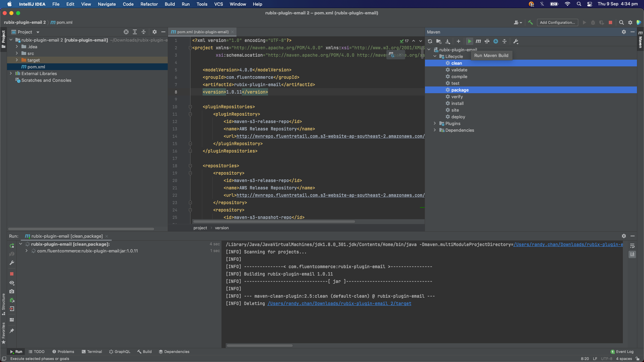Open the Refactor menu
Screen dimensions: 644x362
coord(149,4)
